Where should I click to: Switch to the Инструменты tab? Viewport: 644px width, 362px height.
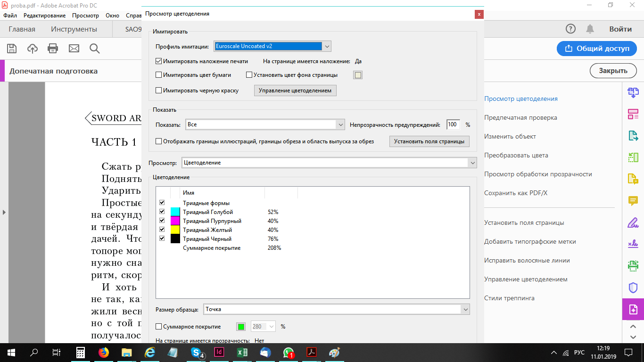(74, 29)
